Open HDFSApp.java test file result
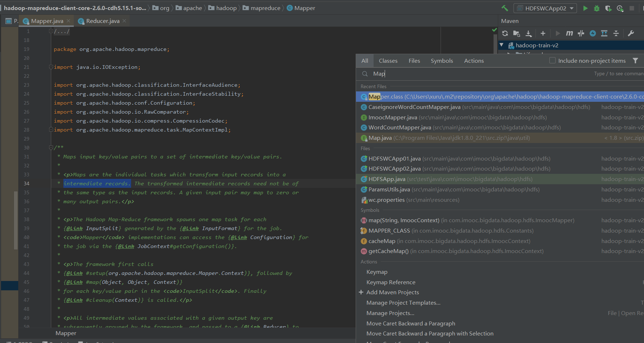 click(500, 179)
